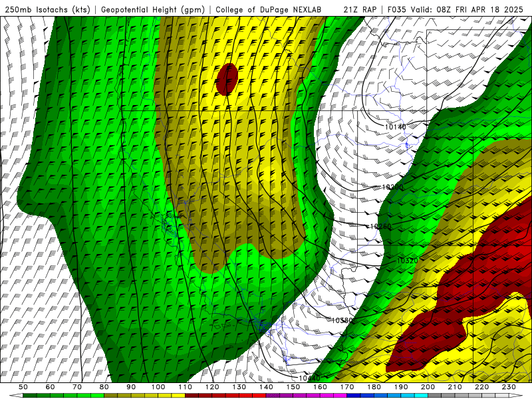The image size is (532, 399).
Task: Click the 'F035' forecast hour text
Action: 396,9
